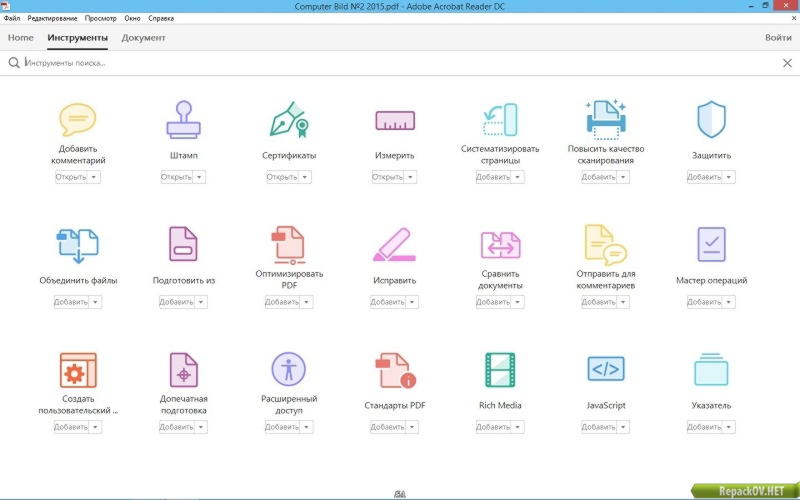800x500 pixels.
Task: Close the tools search bar
Action: 787,63
